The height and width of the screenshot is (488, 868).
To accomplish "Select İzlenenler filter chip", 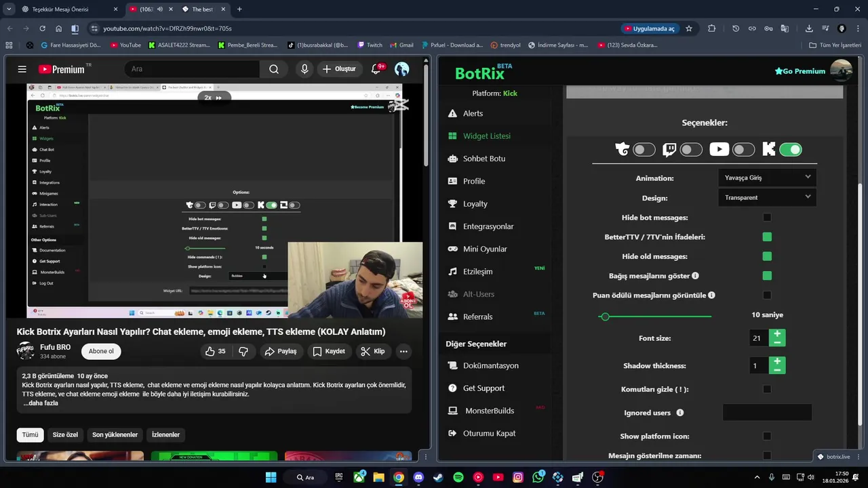I will pos(166,434).
